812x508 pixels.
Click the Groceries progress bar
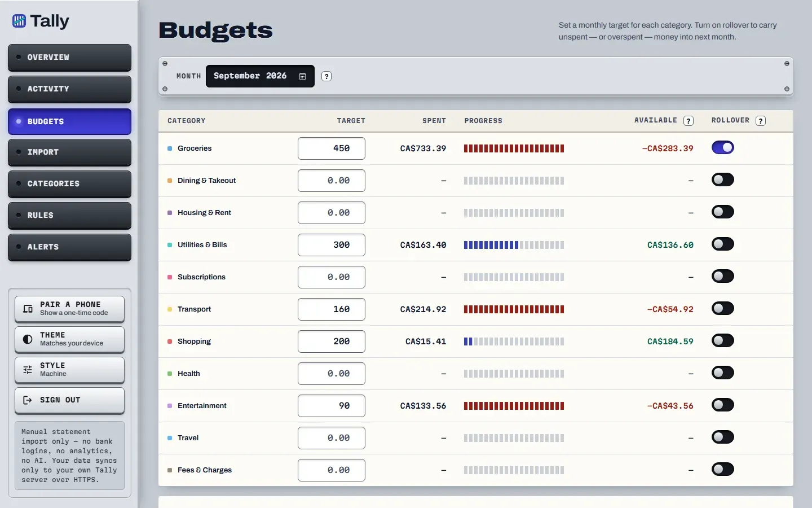[x=514, y=148]
